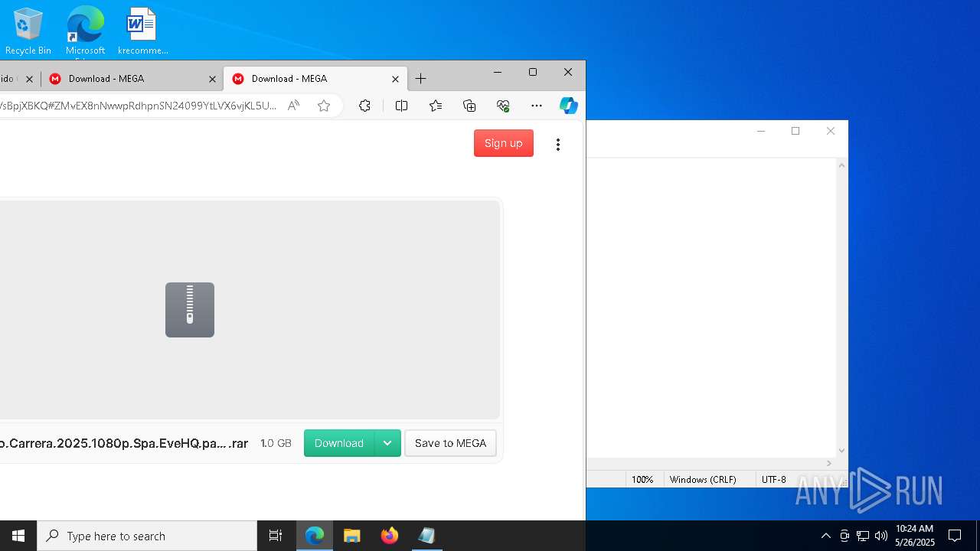Screen dimensions: 980x551
Task: Enable Split screen view
Action: (x=401, y=106)
